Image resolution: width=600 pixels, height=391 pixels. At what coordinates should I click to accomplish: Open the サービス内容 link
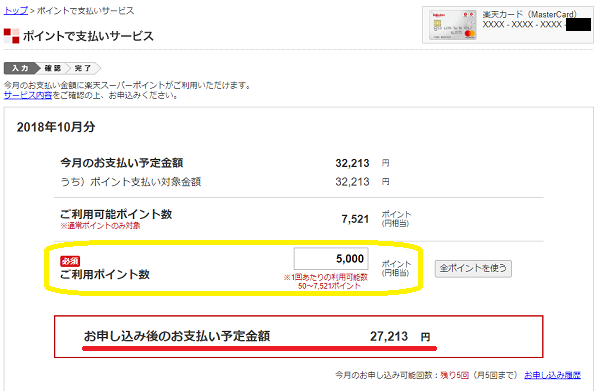coord(28,95)
